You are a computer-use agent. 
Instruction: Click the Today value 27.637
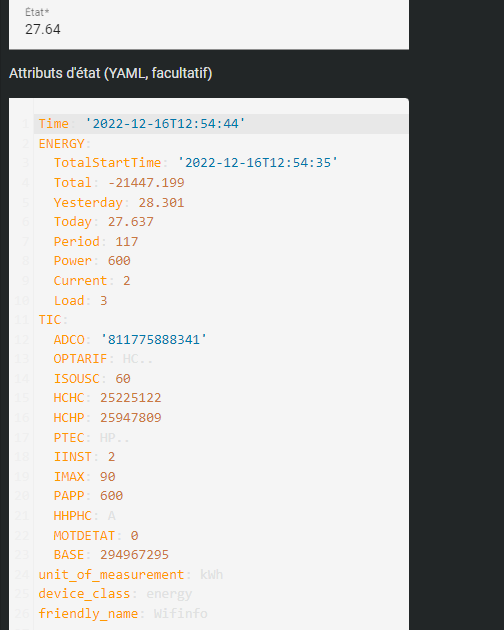(x=131, y=221)
